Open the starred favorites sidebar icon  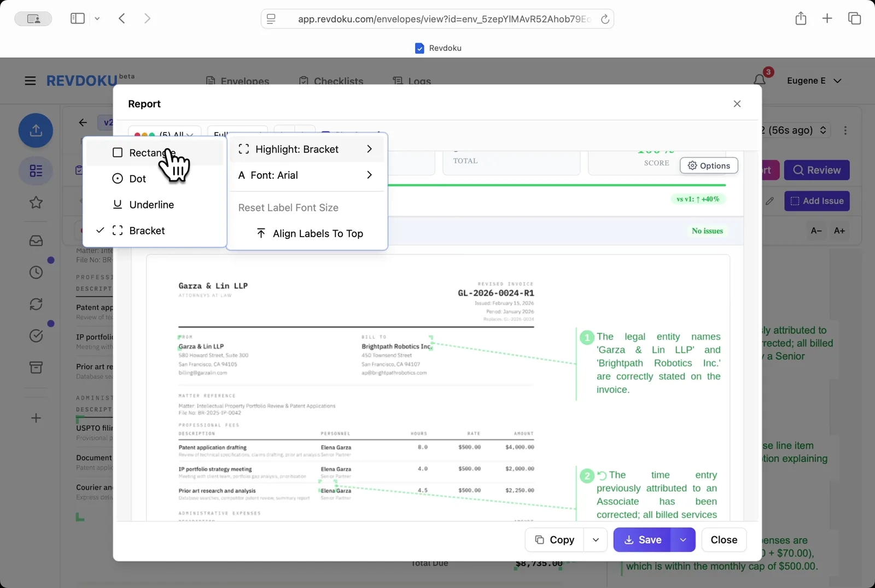(36, 202)
